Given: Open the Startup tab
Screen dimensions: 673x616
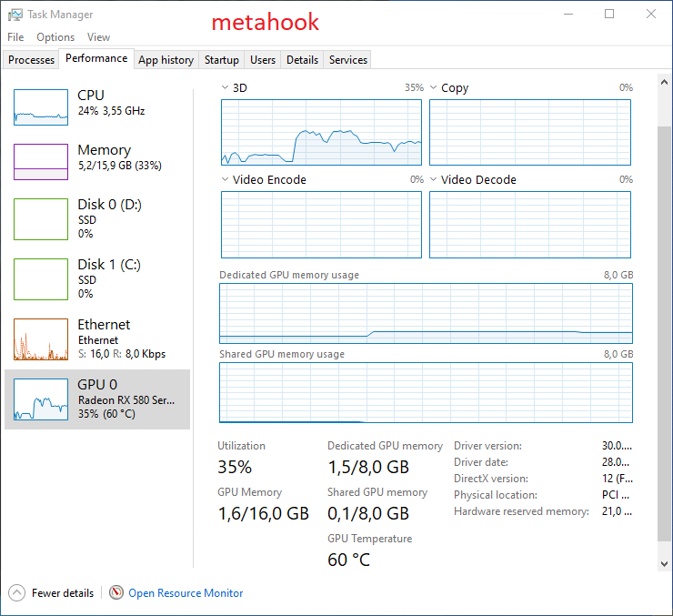Looking at the screenshot, I should [222, 60].
